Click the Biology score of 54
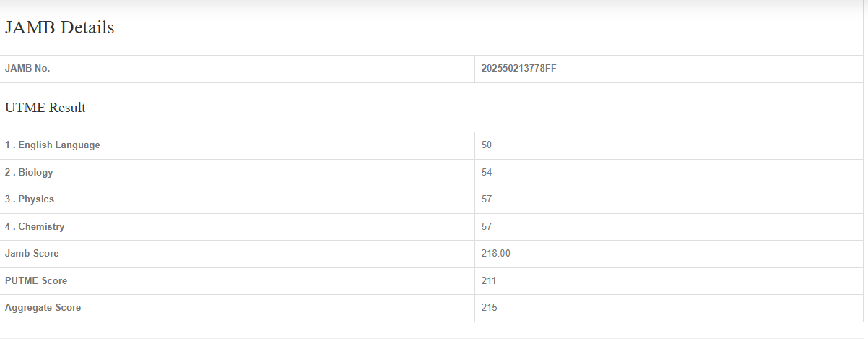Screen dimensions: 868x339 pyautogui.click(x=487, y=173)
